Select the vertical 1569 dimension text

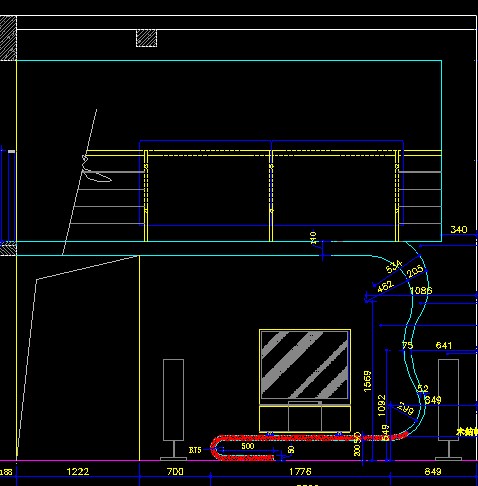367,381
